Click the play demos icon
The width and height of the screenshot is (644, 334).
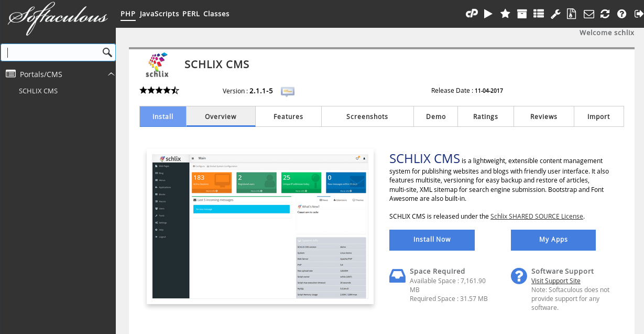[x=488, y=14]
